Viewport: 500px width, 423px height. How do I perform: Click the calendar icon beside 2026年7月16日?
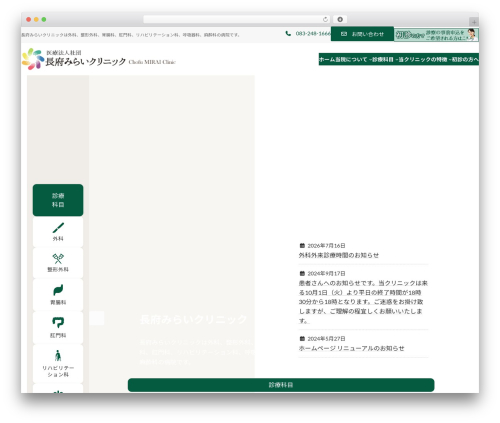(302, 246)
